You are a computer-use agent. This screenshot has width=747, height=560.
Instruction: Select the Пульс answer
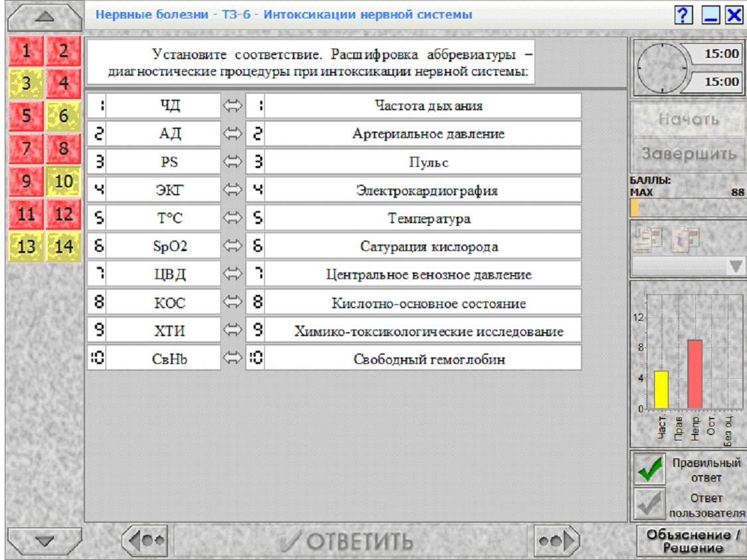point(423,161)
